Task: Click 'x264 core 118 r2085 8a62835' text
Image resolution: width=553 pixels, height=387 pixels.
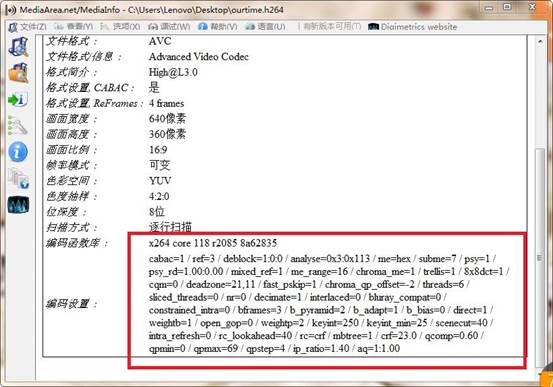Action: [213, 243]
